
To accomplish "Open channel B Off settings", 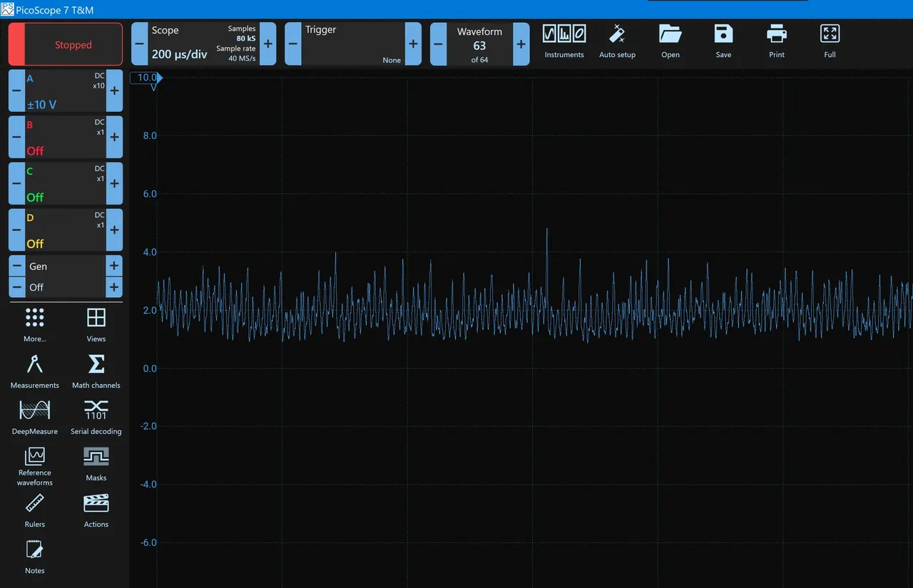I will 65,137.
